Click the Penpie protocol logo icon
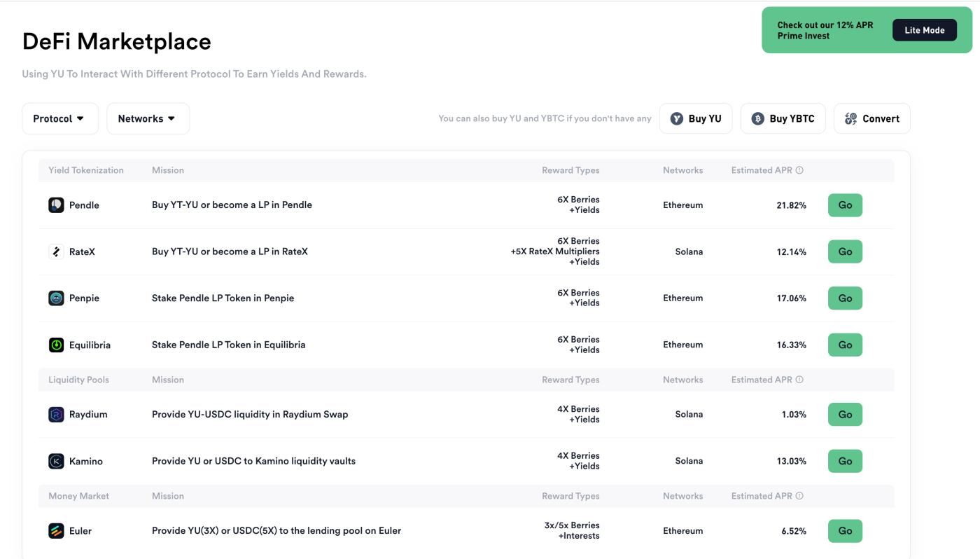The height and width of the screenshot is (559, 980). click(56, 298)
